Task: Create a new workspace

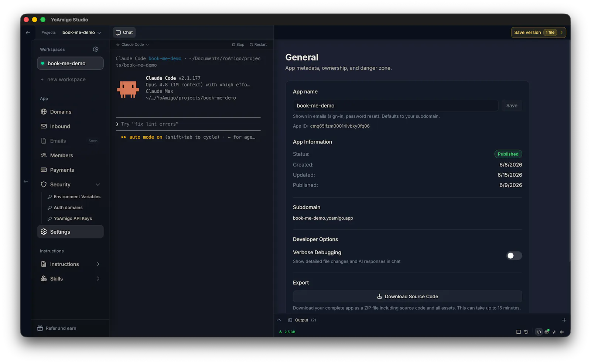Action: pyautogui.click(x=63, y=79)
